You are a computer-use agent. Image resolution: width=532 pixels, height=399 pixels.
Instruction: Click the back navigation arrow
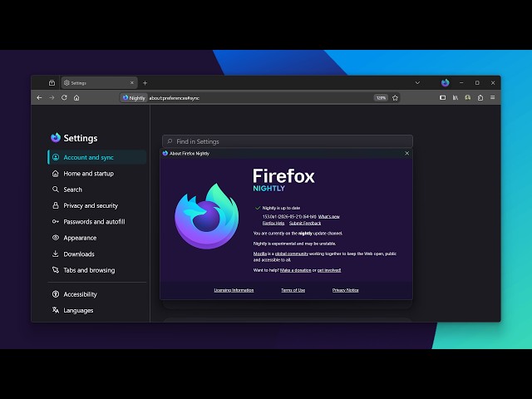(39, 98)
